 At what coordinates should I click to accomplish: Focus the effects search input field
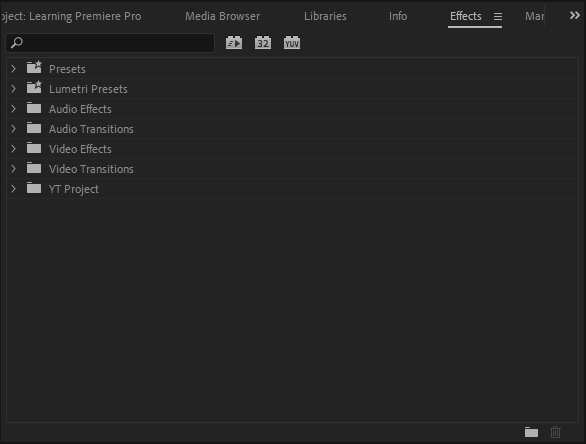click(110, 43)
